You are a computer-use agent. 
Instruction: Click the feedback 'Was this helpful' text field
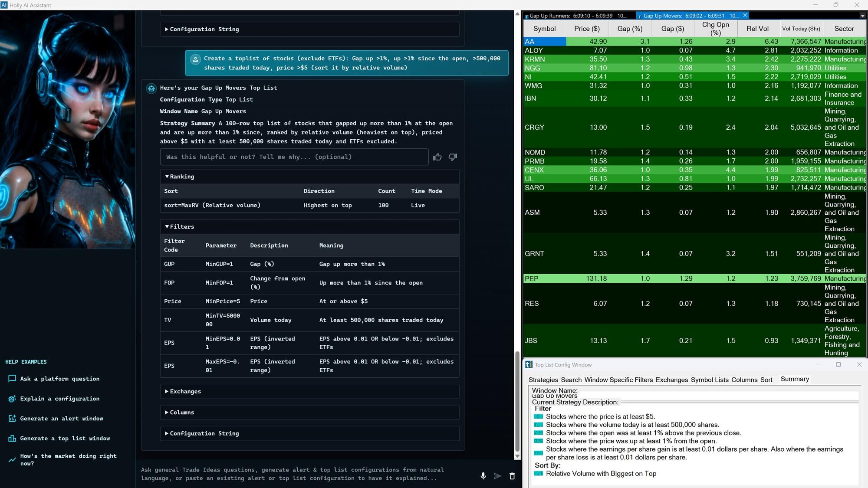coord(294,157)
